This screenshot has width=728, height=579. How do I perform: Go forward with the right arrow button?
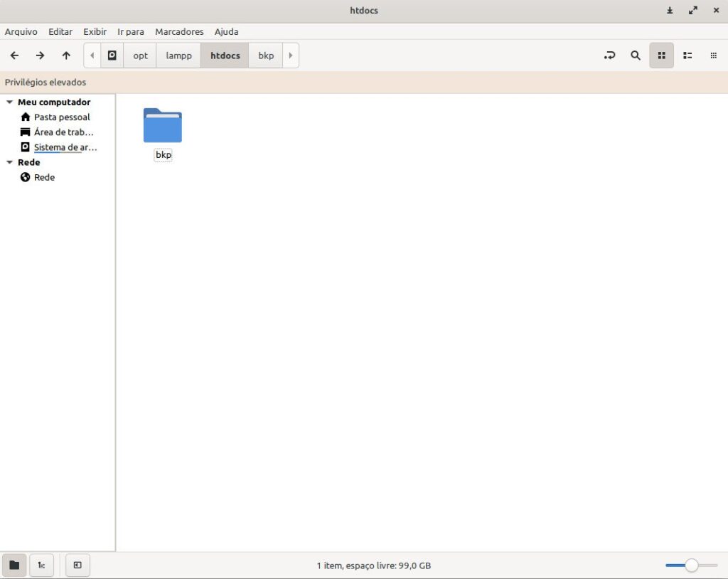(x=41, y=55)
